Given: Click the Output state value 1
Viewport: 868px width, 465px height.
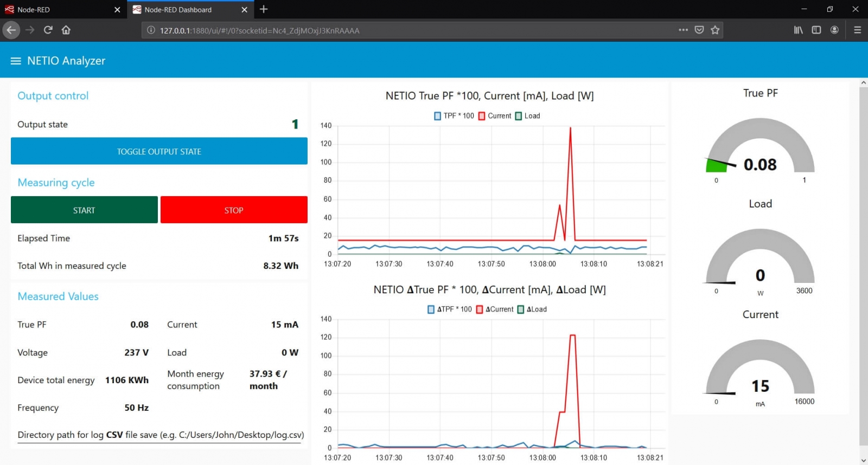Looking at the screenshot, I should [x=295, y=124].
